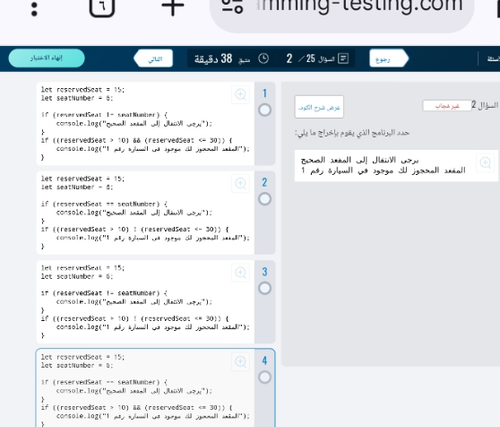Zoom into code of option 2
Viewport: 500px width, 427px height.
pyautogui.click(x=240, y=183)
